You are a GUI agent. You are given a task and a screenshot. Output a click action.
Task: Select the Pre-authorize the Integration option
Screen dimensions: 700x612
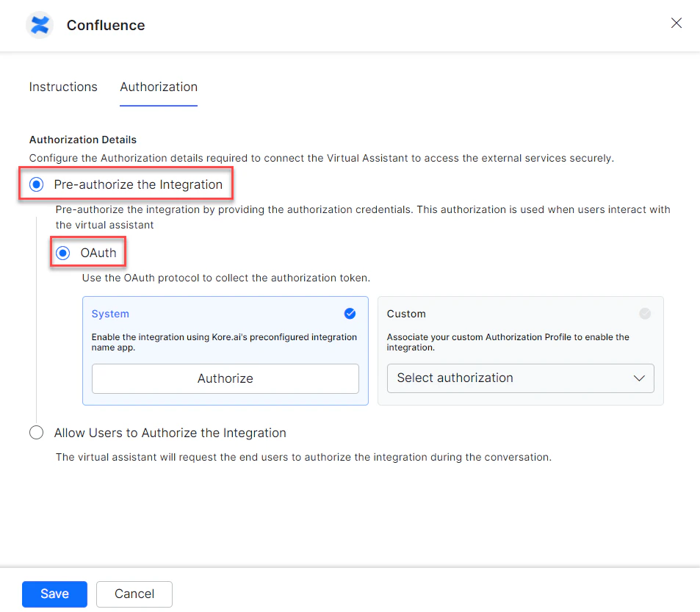[36, 184]
